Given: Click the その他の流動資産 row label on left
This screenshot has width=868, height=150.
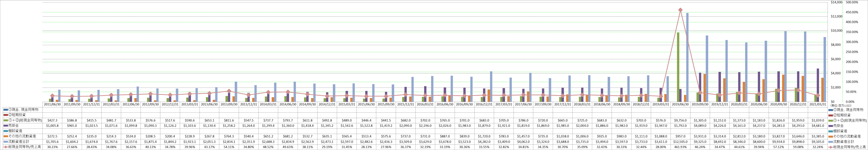Looking at the screenshot, I should 22,137.
